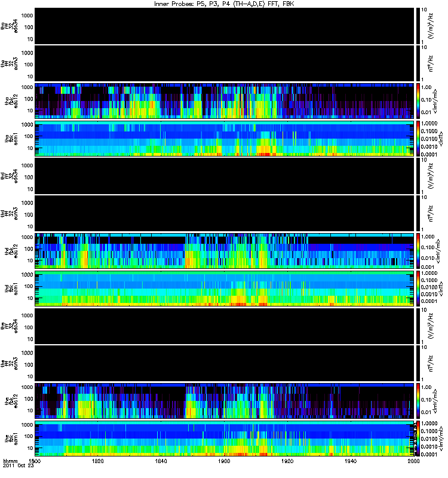
Task: Click the the fbk edc12 spectrogram panel
Action: coord(225,401)
